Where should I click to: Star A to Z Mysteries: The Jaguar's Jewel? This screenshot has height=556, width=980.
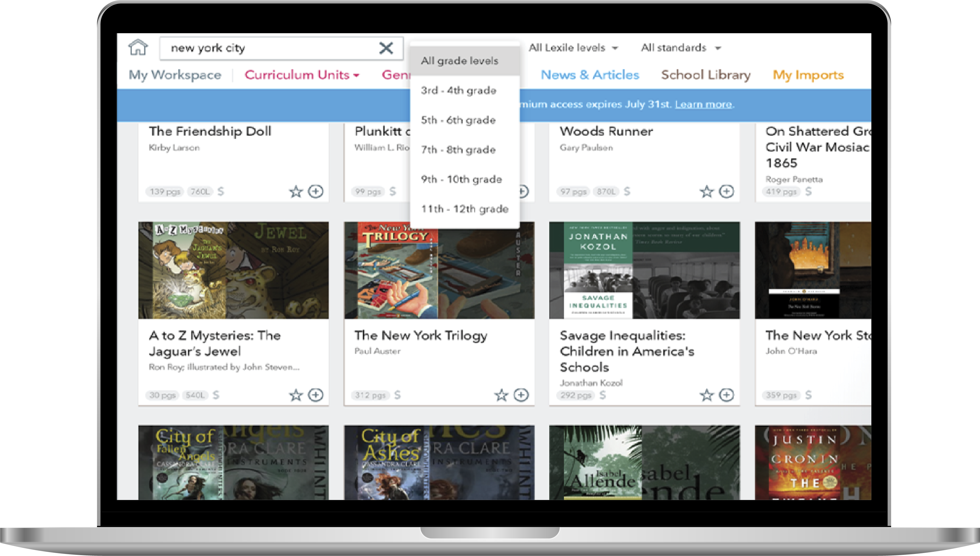point(296,395)
